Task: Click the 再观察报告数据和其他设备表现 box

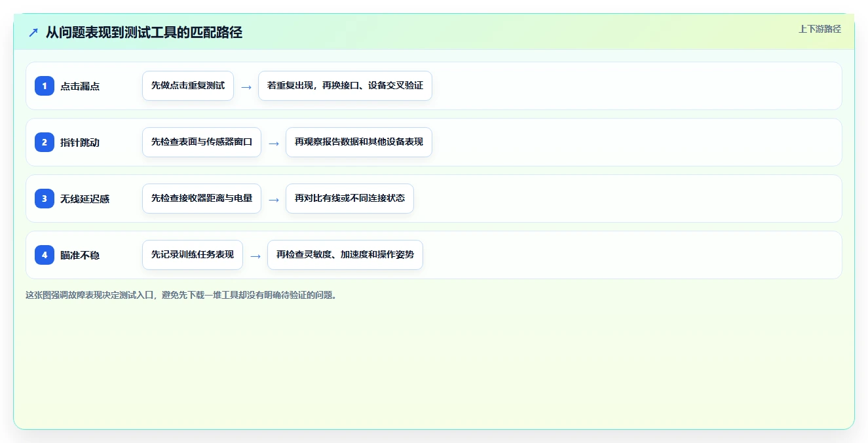Action: tap(359, 142)
